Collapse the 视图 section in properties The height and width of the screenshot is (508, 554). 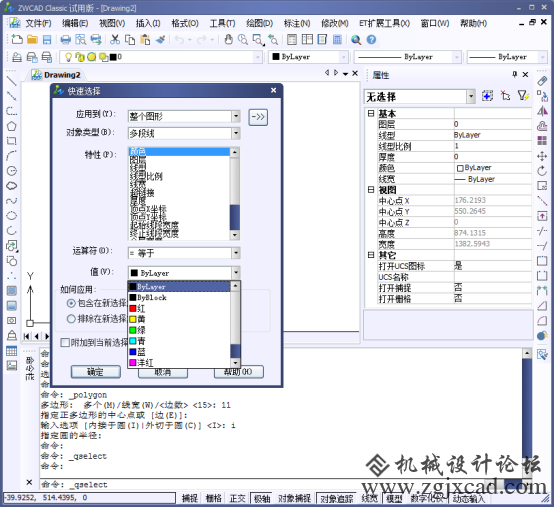371,190
